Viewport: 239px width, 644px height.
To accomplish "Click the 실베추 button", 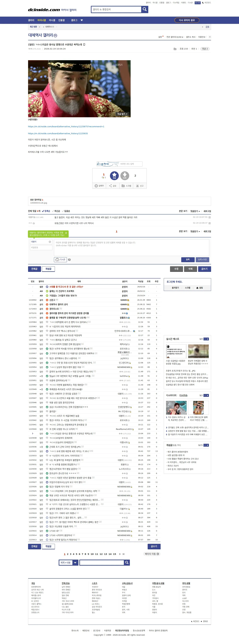I will point(99,186).
